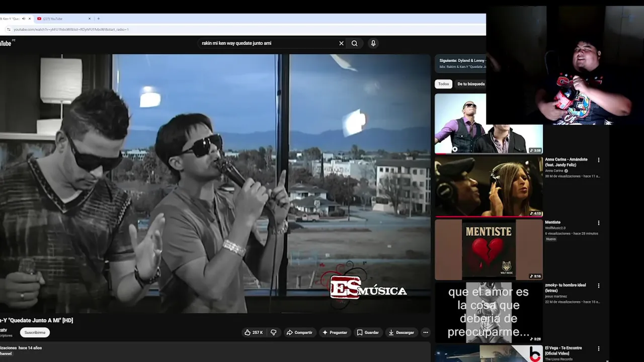The height and width of the screenshot is (362, 644).
Task: Visit the WolfMusic2.0 channel name
Action: pyautogui.click(x=555, y=228)
